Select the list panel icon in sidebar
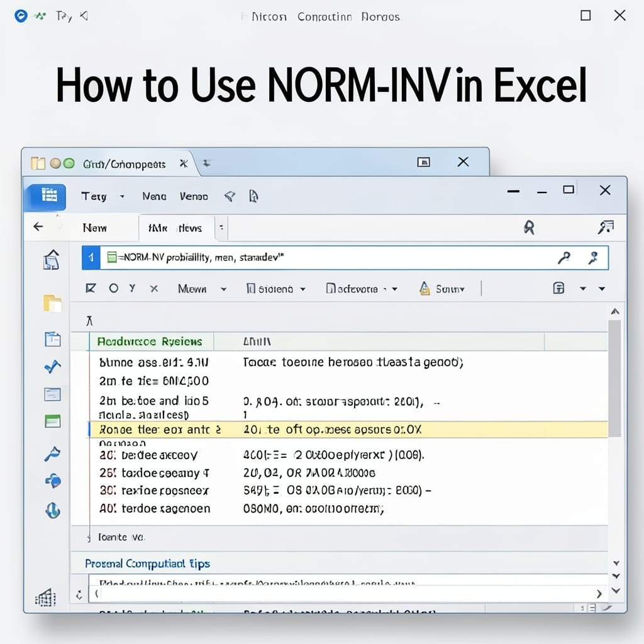The width and height of the screenshot is (644, 644). tap(53, 394)
